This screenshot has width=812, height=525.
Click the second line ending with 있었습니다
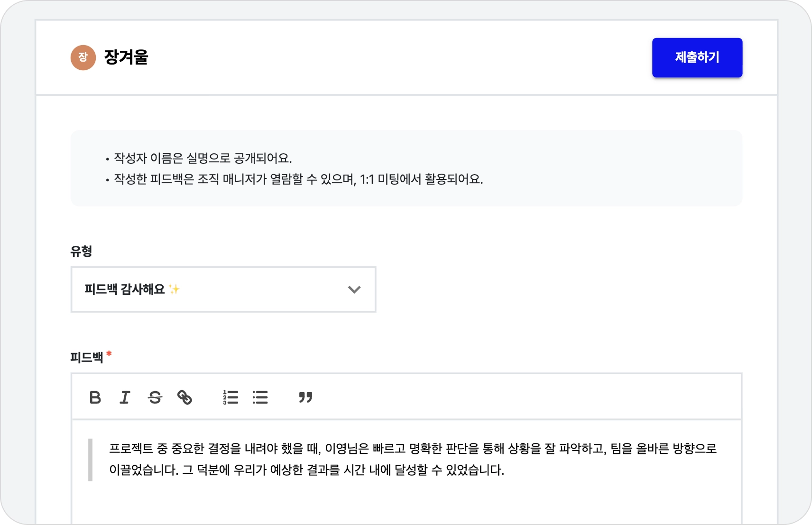point(306,470)
